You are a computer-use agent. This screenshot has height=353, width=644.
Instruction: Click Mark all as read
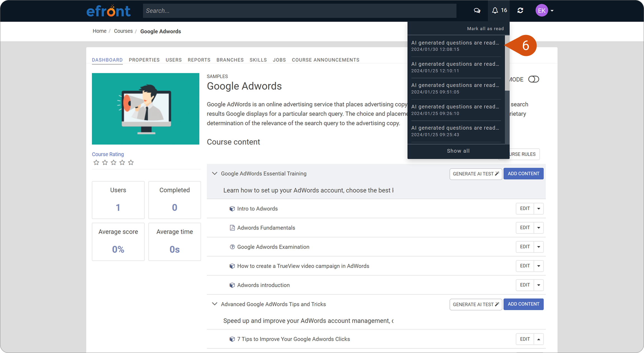[x=485, y=29]
